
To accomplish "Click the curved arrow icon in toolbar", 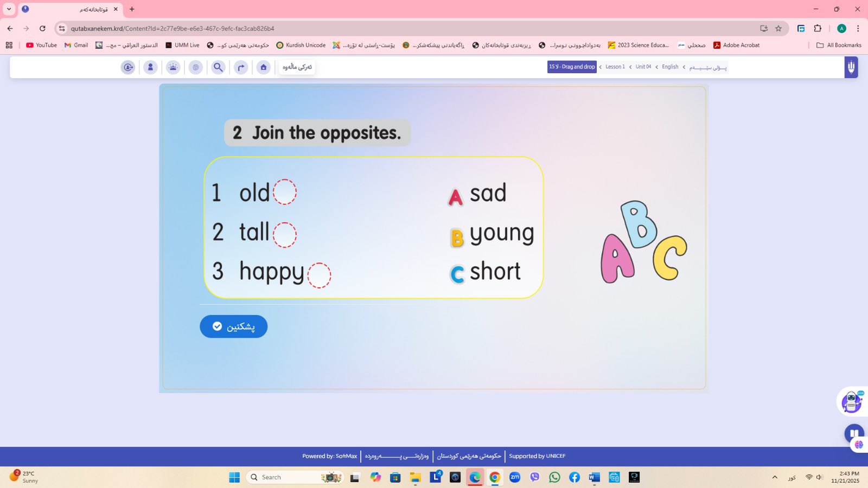I will coord(241,67).
